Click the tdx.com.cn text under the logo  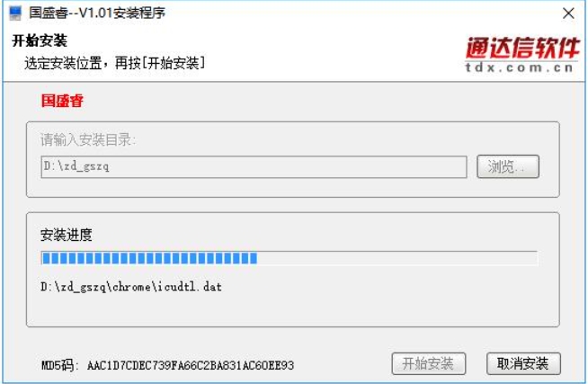(520, 67)
